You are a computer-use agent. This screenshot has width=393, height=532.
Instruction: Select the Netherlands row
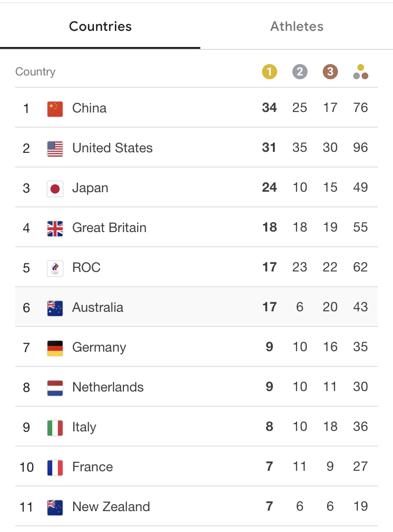[x=196, y=386]
